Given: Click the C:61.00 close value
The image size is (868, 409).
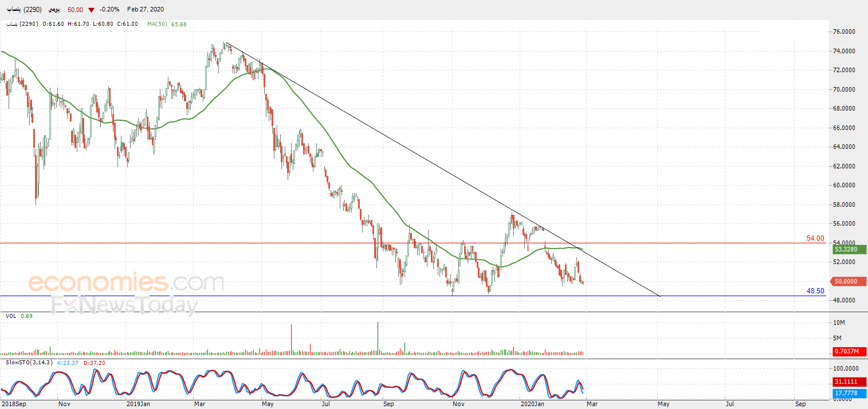Looking at the screenshot, I should tap(128, 24).
